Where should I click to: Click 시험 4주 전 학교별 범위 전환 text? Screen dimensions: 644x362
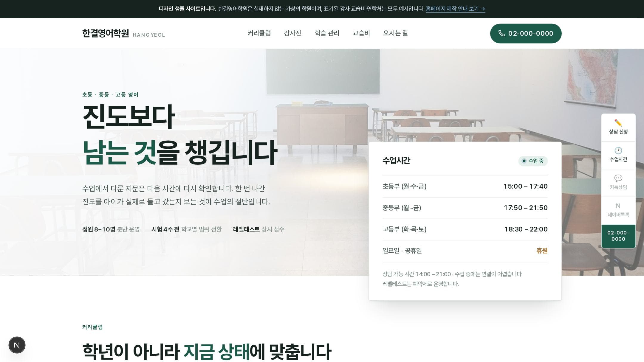187,229
